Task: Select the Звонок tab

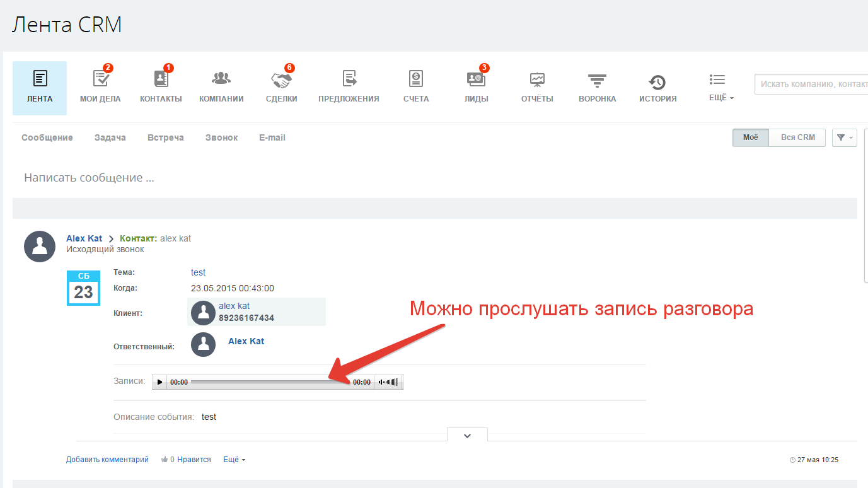Action: 221,137
